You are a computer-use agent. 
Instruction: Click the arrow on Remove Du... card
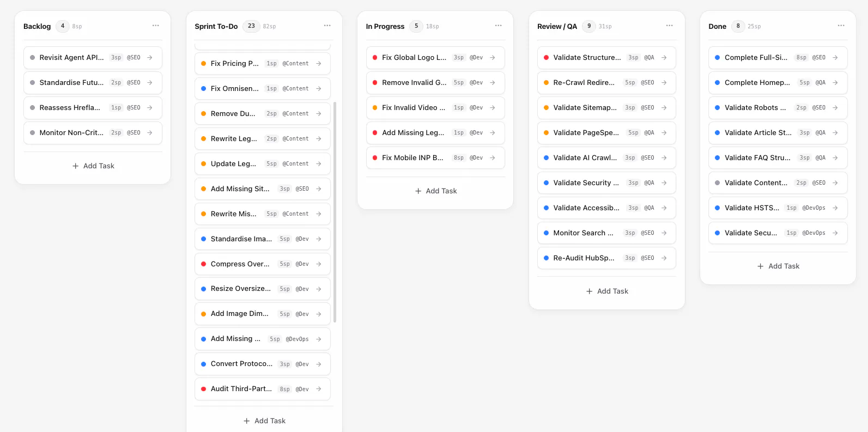pos(319,114)
